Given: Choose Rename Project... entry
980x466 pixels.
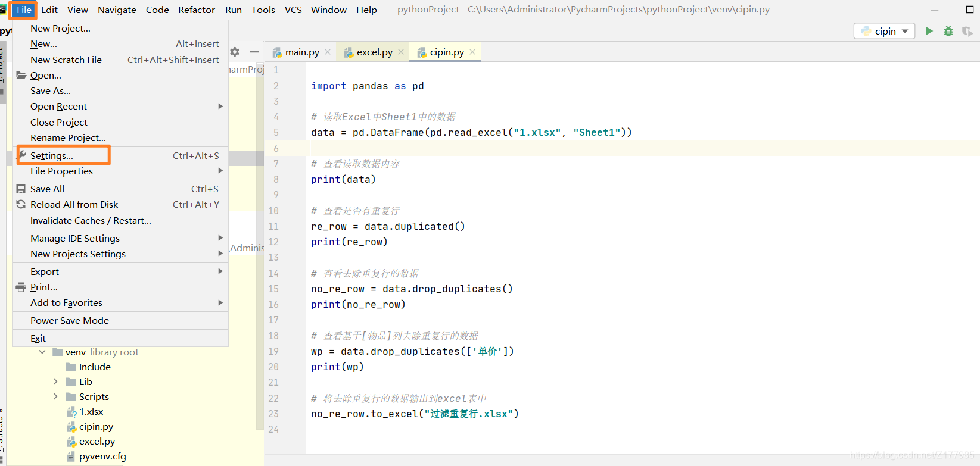Looking at the screenshot, I should coord(120,137).
